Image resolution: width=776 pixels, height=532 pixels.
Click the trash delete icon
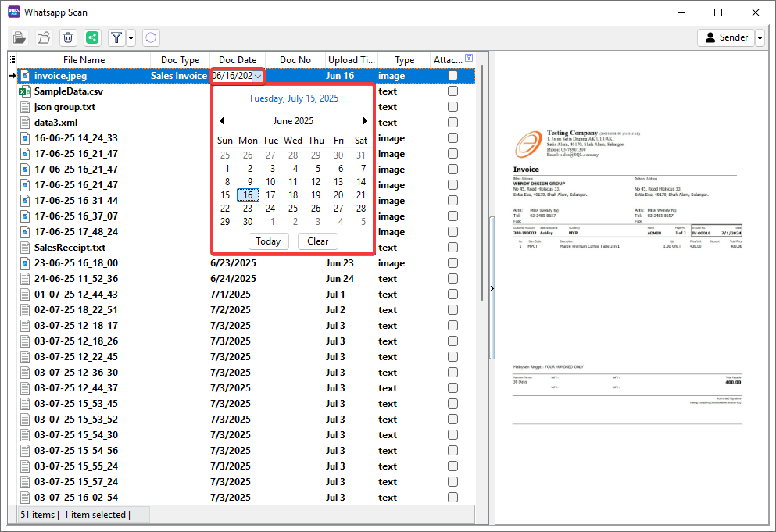tap(68, 37)
